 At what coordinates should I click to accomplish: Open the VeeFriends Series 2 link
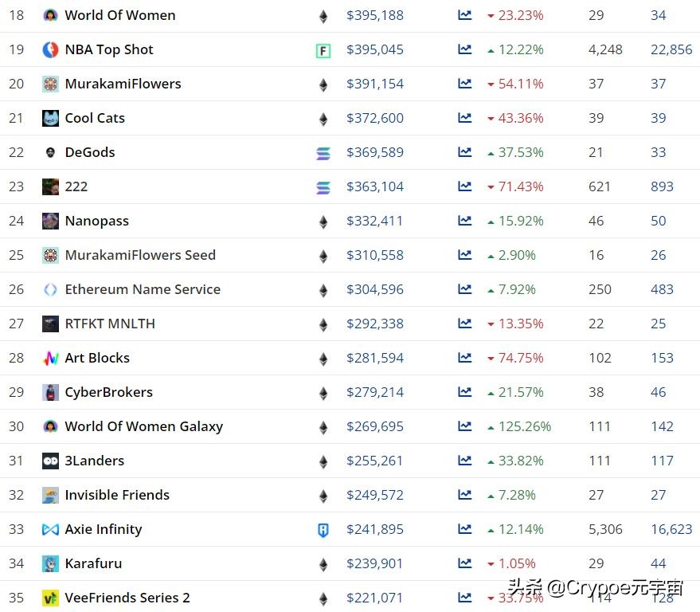click(127, 598)
